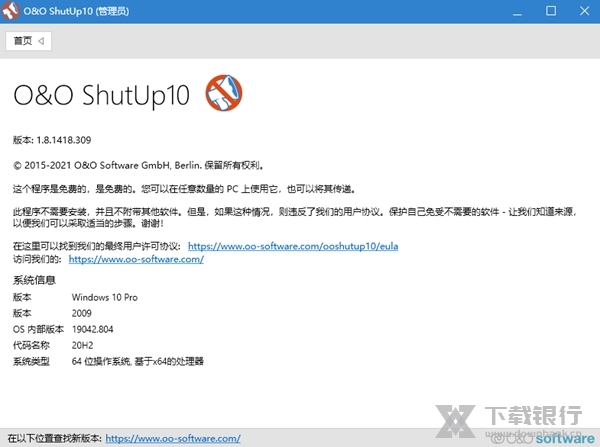Screen dimensions: 600x447
Task: Click the 此程序不需要安装 paragraph
Action: (x=295, y=217)
